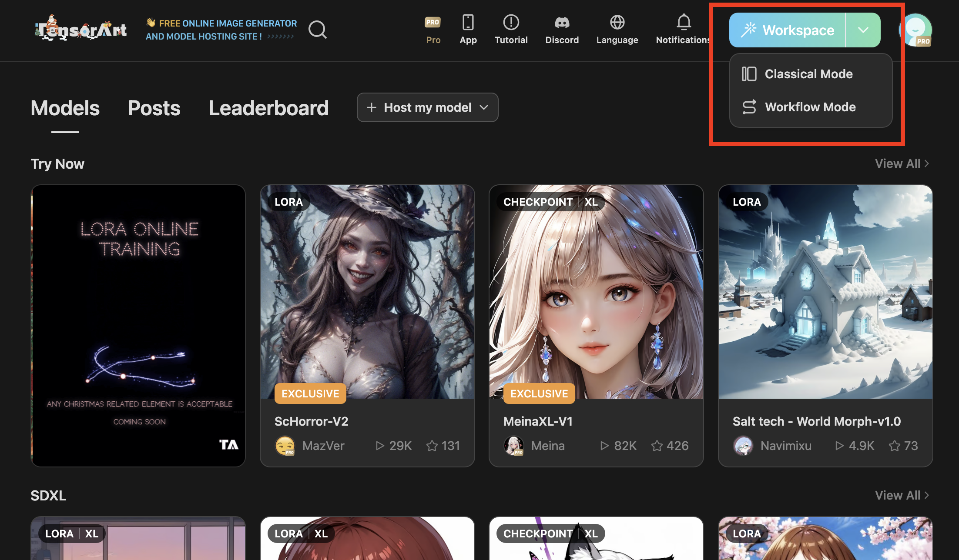
Task: Click the star icon beside 131
Action: (x=432, y=446)
